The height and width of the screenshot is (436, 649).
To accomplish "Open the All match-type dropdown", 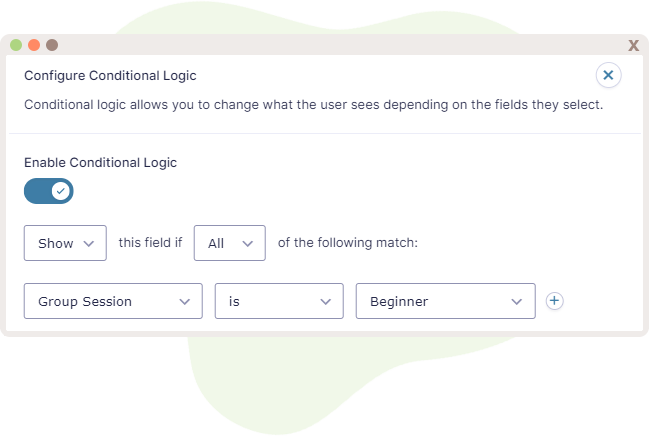I will click(230, 243).
